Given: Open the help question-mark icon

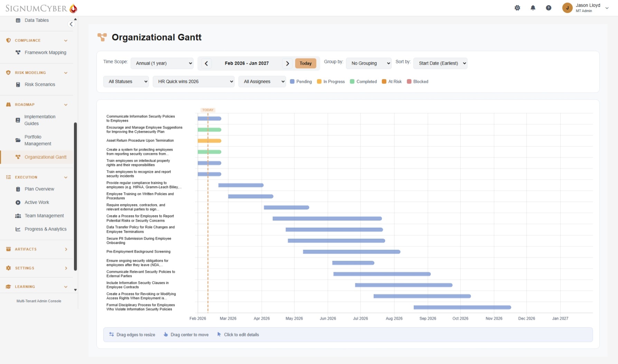Looking at the screenshot, I should point(549,8).
